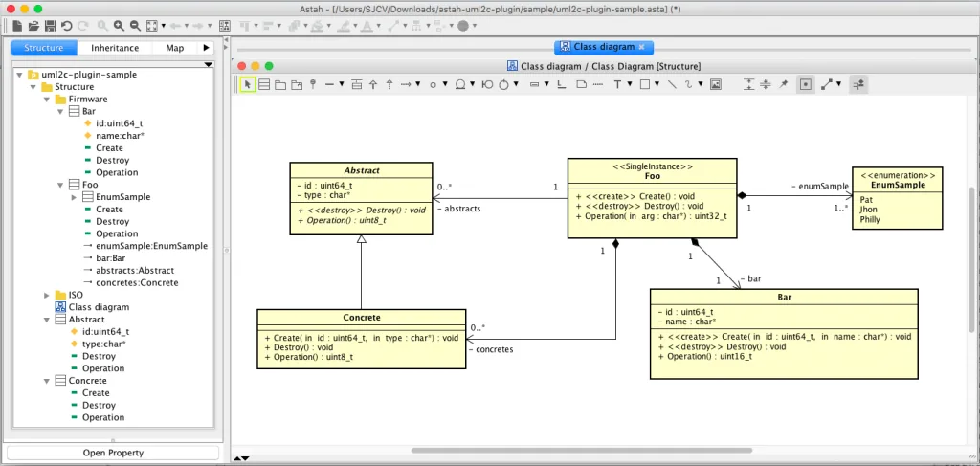Close the Class diagram tab
The height and width of the screenshot is (466, 980).
point(641,46)
